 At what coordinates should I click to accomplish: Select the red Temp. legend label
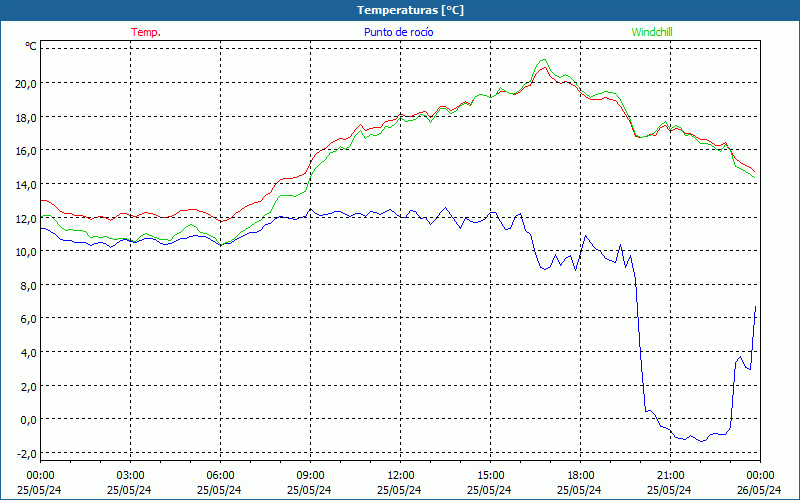pyautogui.click(x=146, y=32)
